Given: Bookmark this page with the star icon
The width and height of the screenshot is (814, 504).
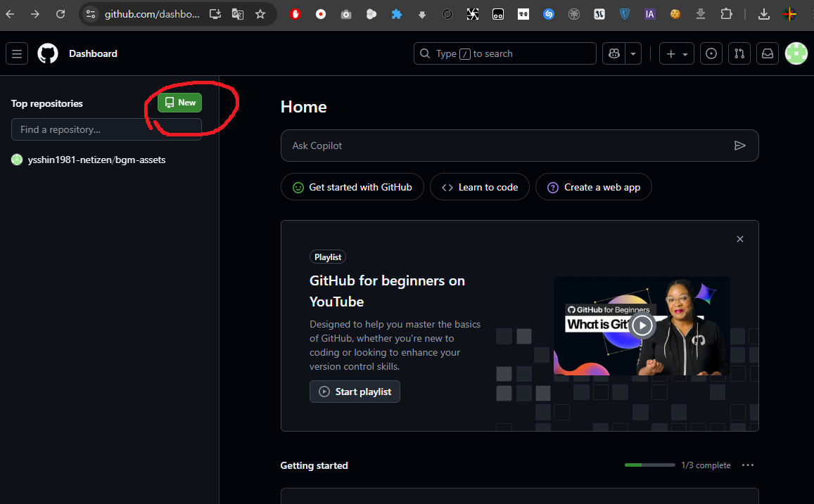Looking at the screenshot, I should tap(260, 14).
